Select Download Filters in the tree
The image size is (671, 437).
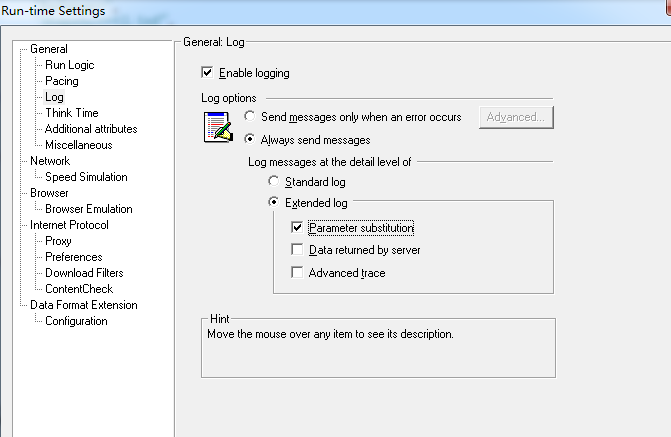click(84, 273)
